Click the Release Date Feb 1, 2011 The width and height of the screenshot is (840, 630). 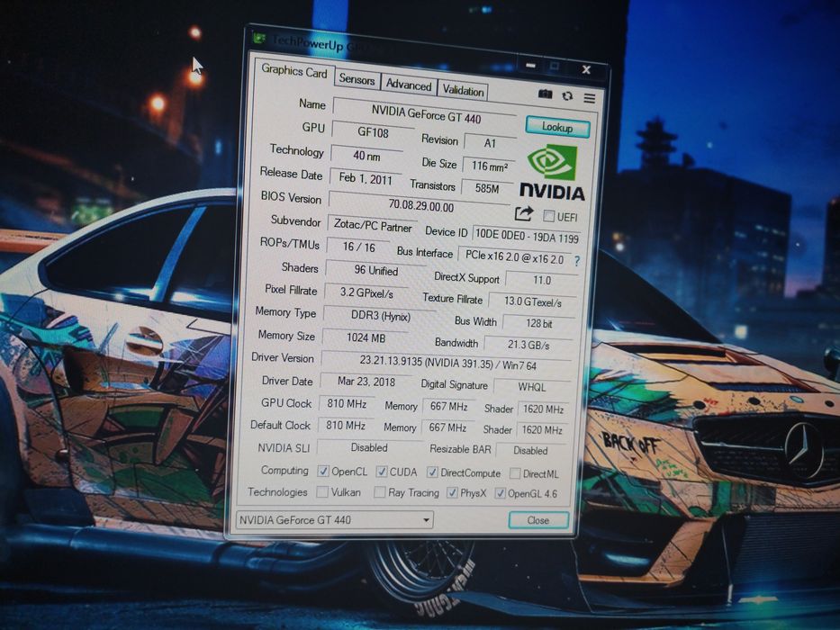pos(366,178)
